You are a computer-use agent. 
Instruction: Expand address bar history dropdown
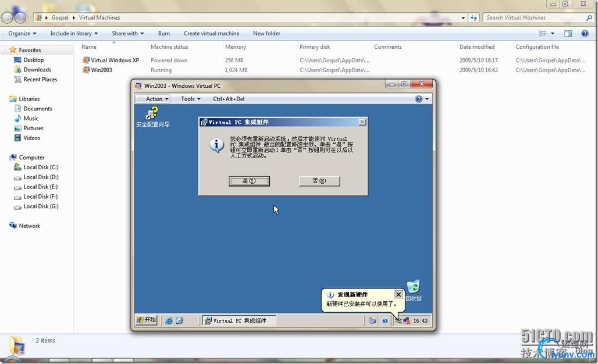click(463, 17)
